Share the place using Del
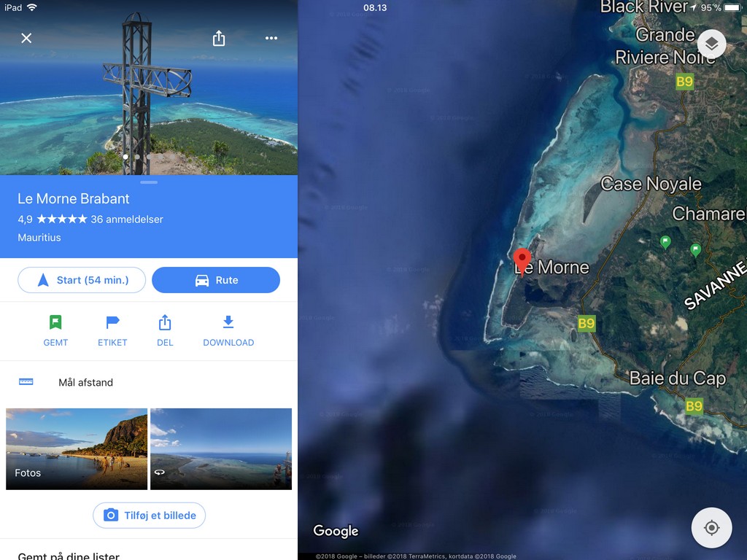Screen dimensions: 747x560 point(165,330)
